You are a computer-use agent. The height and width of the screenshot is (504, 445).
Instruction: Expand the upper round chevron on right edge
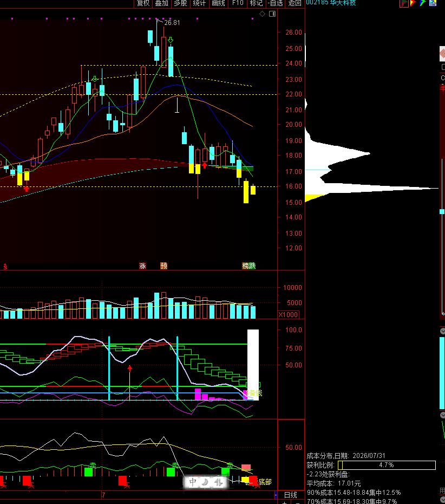(442, 331)
